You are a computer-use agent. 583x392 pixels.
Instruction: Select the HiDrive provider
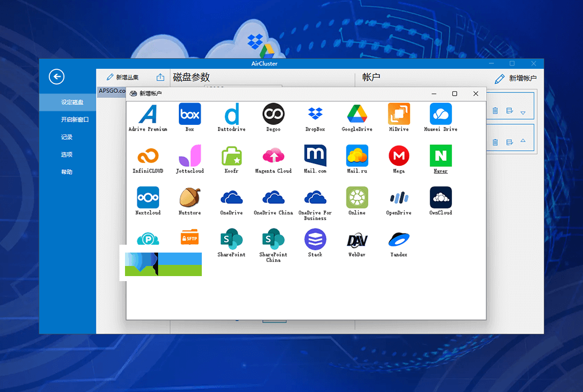coord(399,118)
